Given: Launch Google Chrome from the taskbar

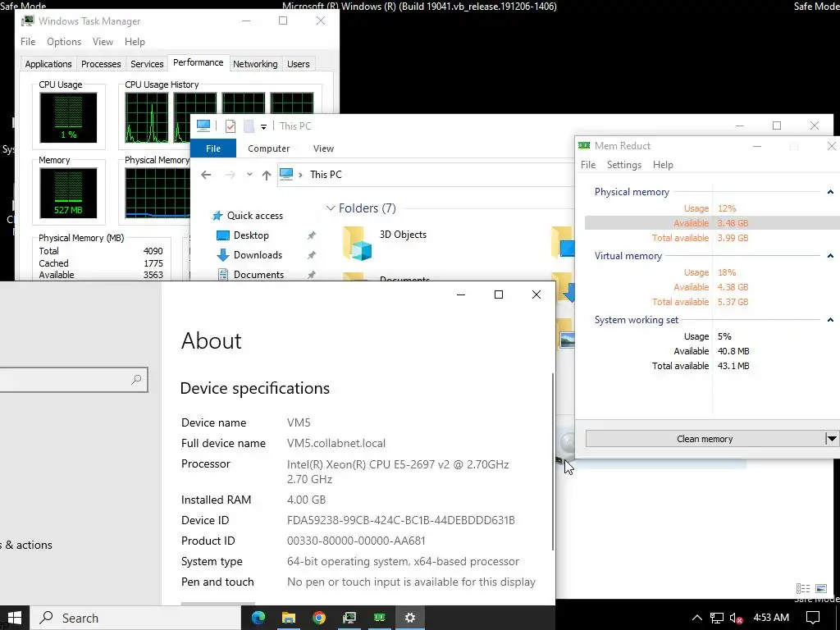Looking at the screenshot, I should coord(319,618).
